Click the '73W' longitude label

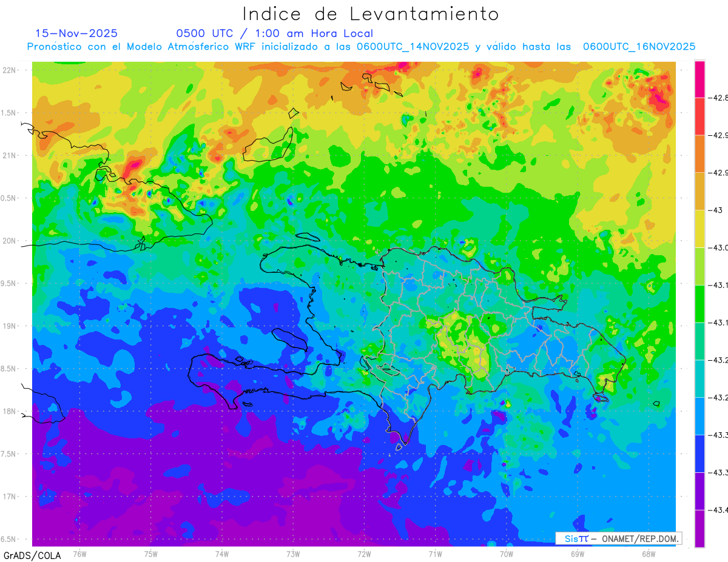pos(293,554)
